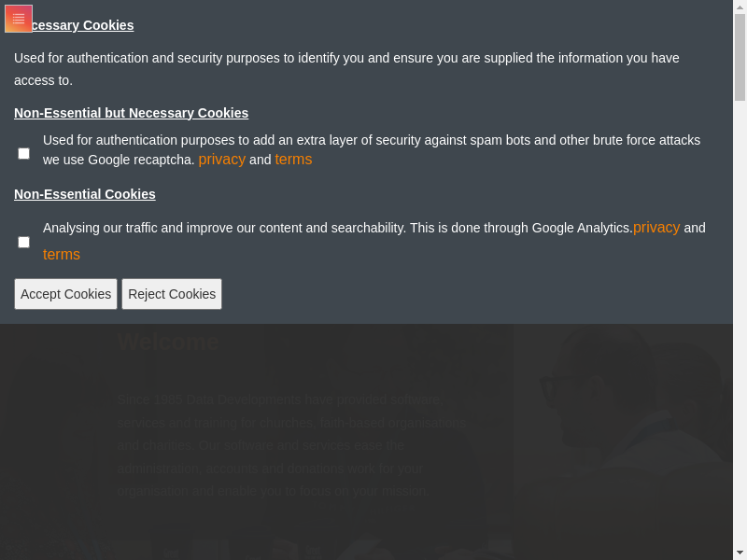Screen dimensions: 747x560
Task: Click the Non-Essential Cookies heading
Action: coord(85,194)
